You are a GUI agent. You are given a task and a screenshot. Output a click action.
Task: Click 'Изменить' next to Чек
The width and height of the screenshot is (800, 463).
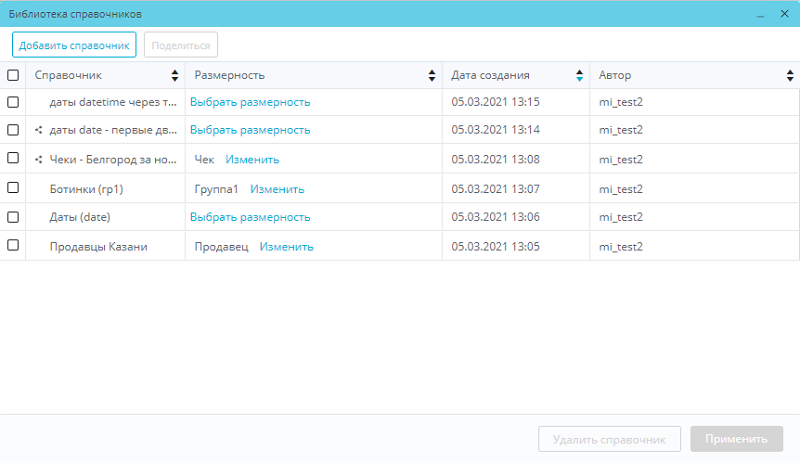[x=252, y=160]
